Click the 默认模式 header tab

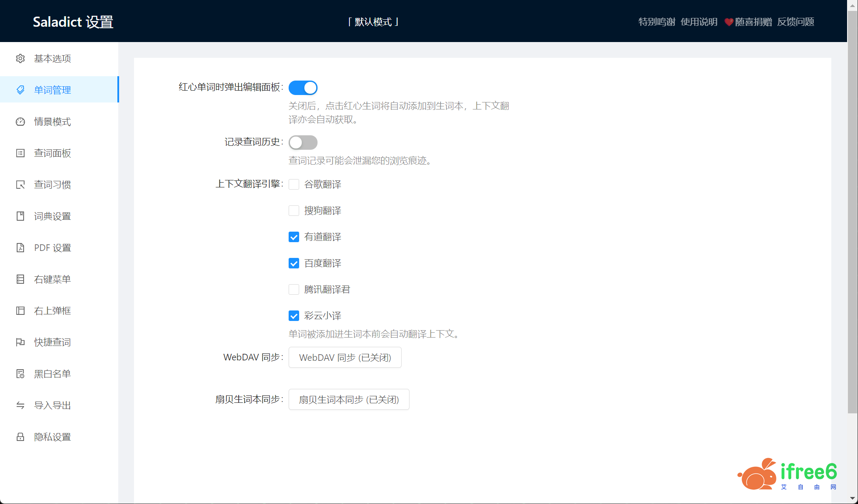[x=373, y=21]
